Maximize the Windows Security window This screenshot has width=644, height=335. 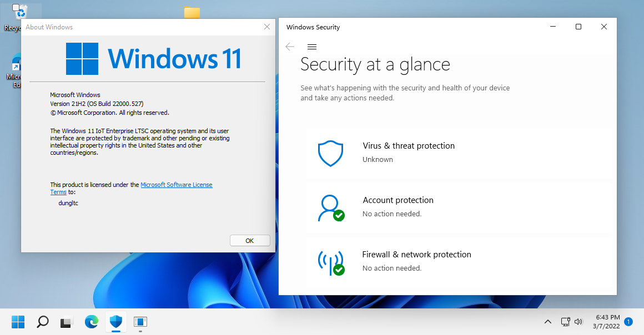578,27
